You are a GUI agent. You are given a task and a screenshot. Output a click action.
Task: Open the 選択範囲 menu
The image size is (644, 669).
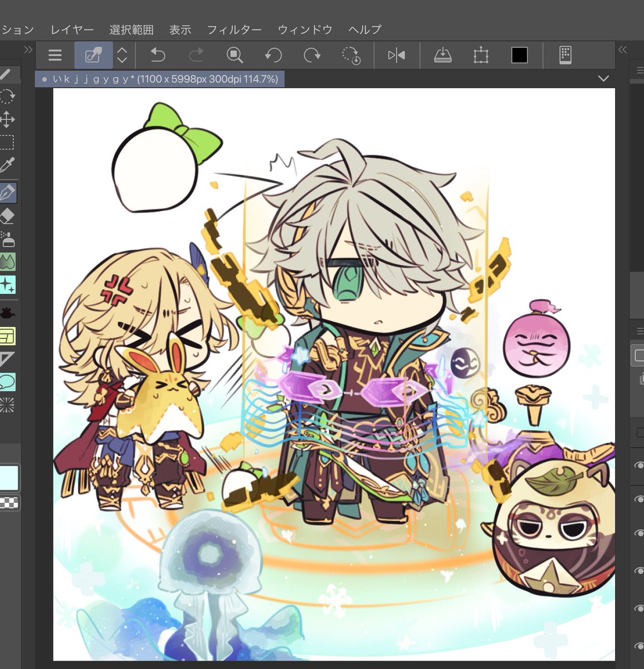[131, 30]
